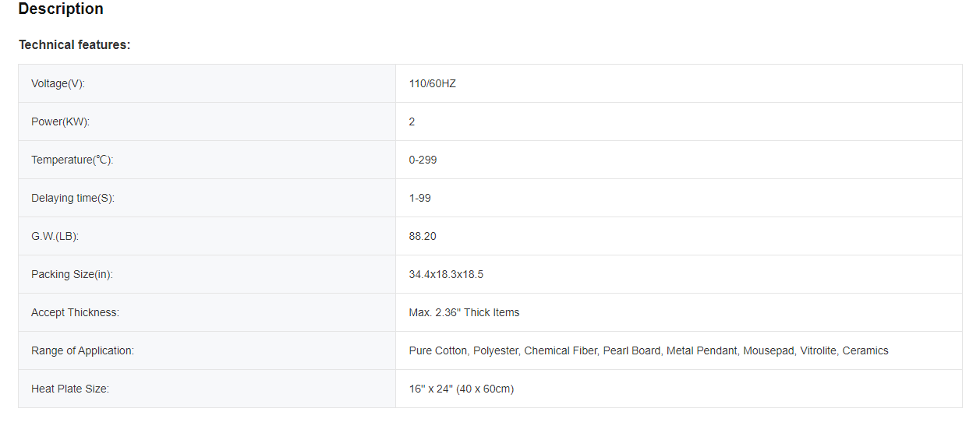Click the Description heading
This screenshot has height=426, width=980.
[61, 9]
